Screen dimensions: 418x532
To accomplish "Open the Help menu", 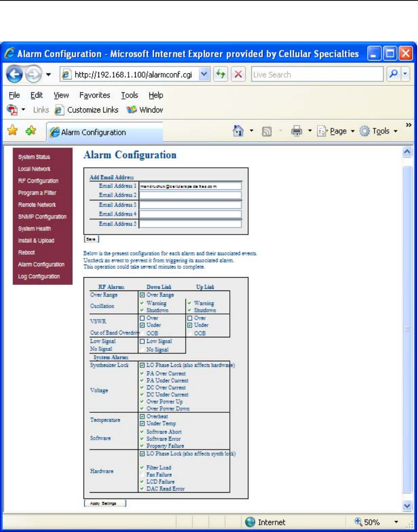I will pos(156,95).
